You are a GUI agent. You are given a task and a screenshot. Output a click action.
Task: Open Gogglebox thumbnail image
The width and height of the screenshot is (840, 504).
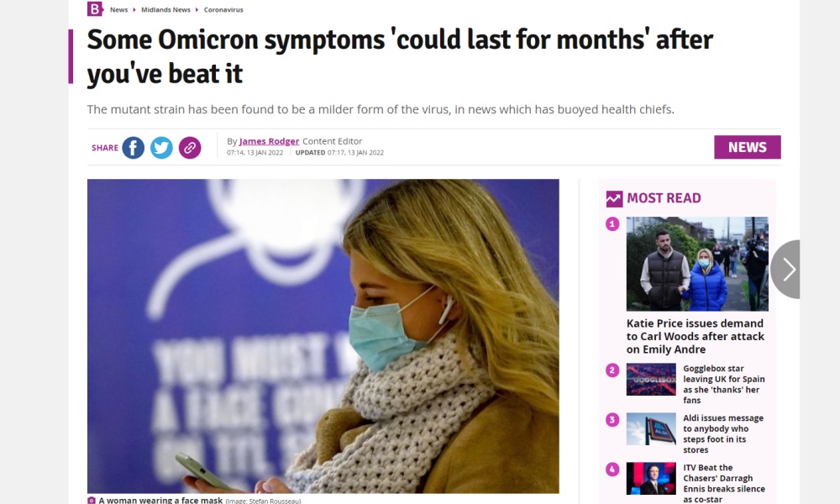[651, 379]
